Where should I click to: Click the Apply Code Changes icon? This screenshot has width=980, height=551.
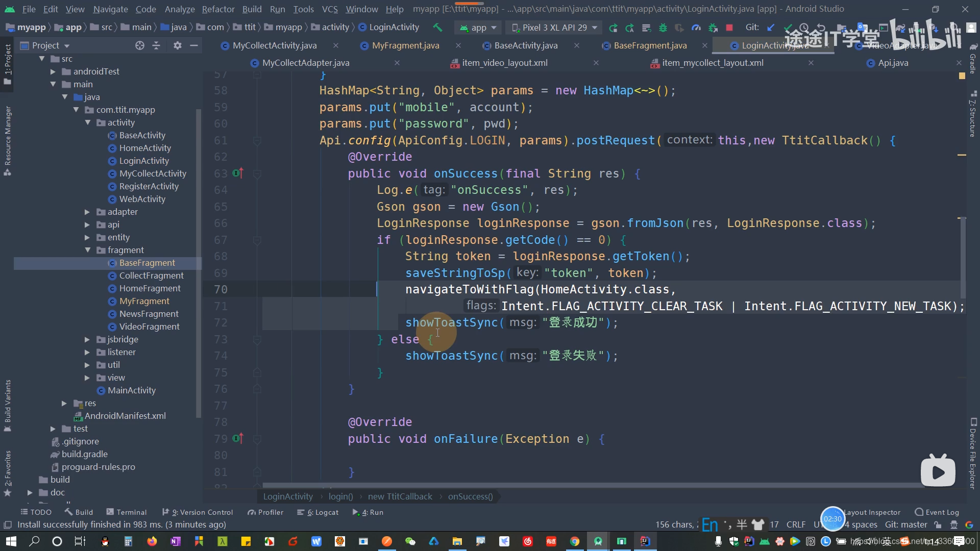[x=646, y=28]
